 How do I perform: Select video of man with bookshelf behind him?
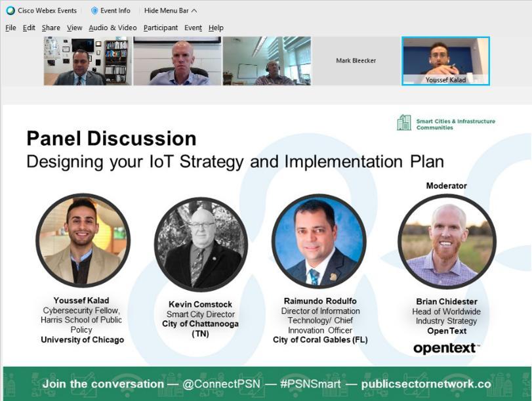[x=87, y=61]
